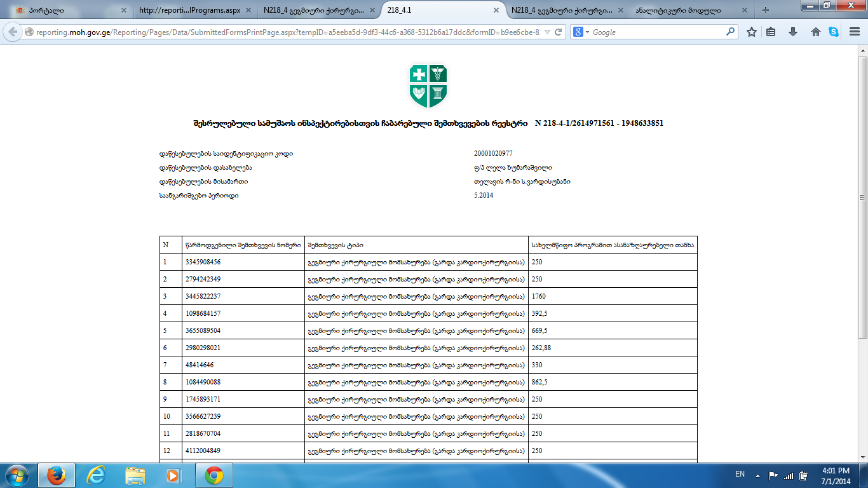This screenshot has width=868, height=488.
Task: Switch to the first პორტალი tab
Action: point(64,10)
